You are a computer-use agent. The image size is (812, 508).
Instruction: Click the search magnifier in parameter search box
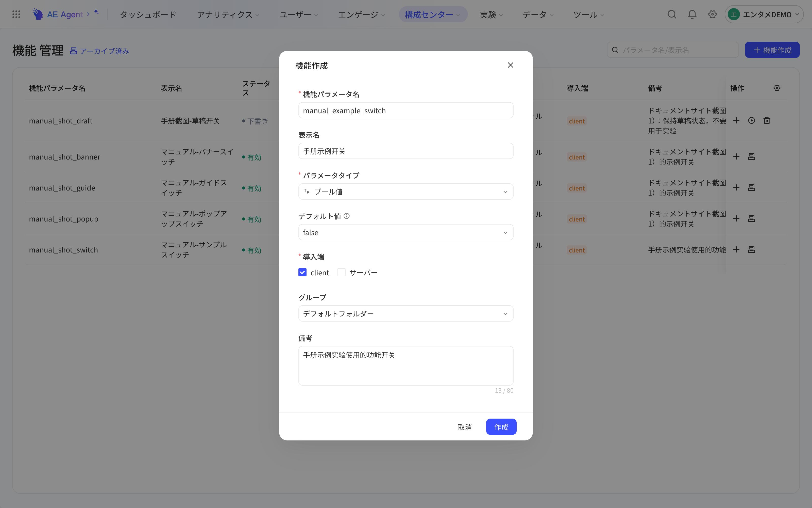coord(615,50)
